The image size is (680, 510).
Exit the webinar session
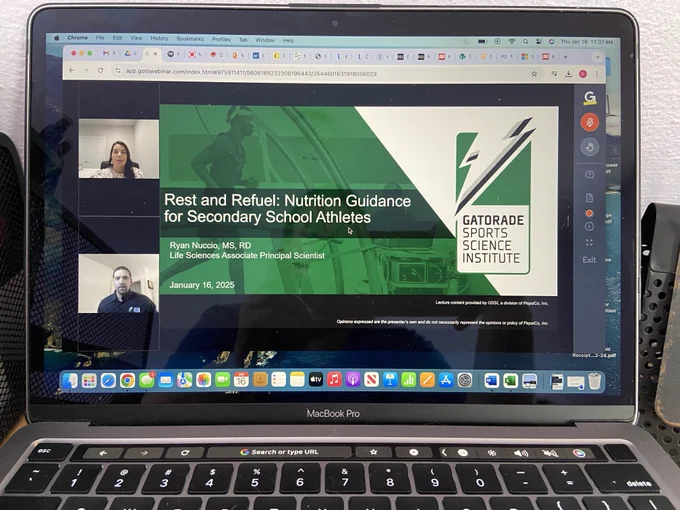pyautogui.click(x=589, y=259)
